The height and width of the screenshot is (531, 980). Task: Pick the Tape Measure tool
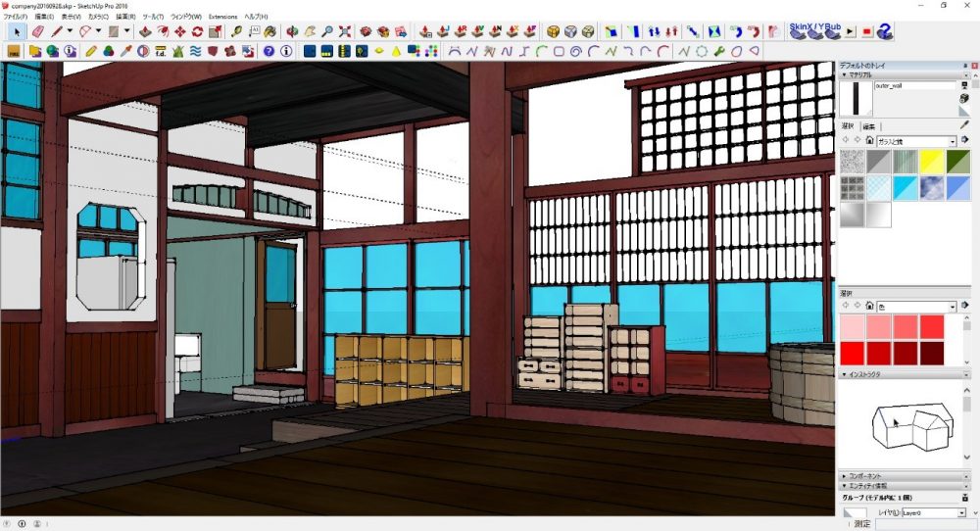[x=237, y=32]
